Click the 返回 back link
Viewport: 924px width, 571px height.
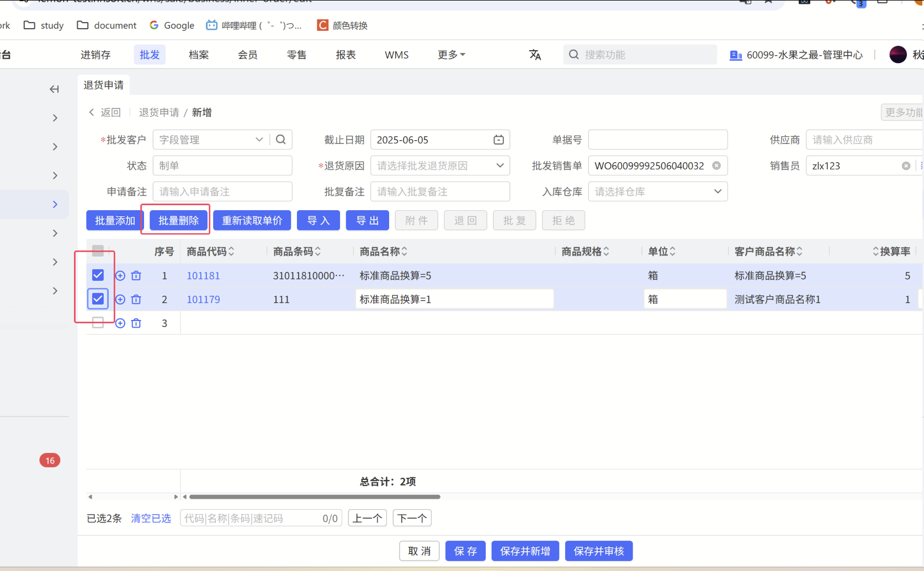[105, 113]
